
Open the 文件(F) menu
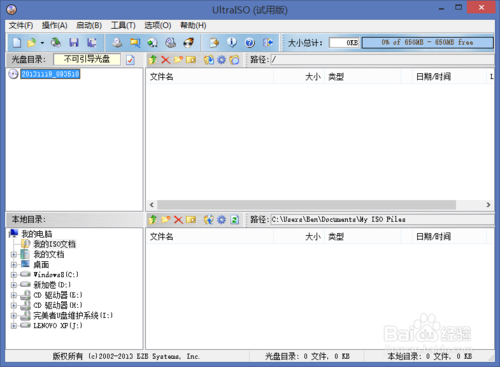(21, 25)
